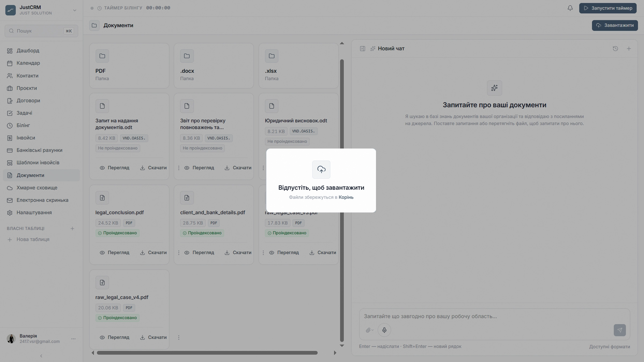
Task: Click file icon of Юридичний висновок.odt
Action: click(x=272, y=106)
